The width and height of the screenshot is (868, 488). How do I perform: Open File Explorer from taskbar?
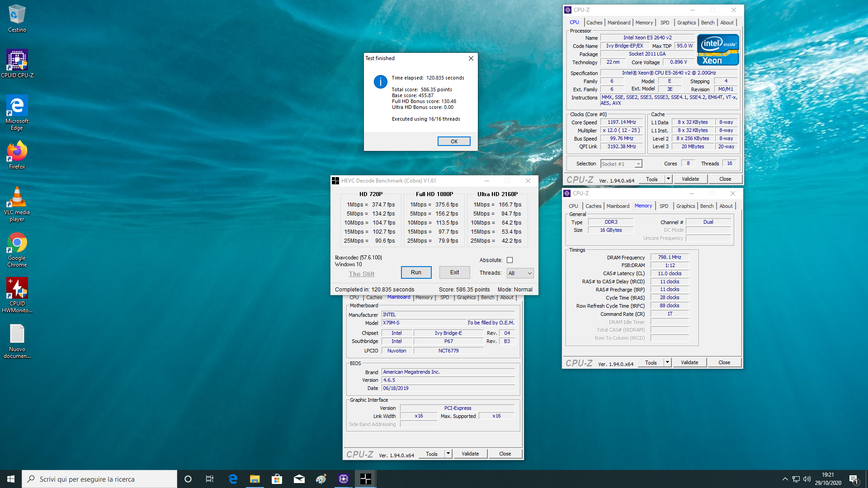click(x=255, y=479)
